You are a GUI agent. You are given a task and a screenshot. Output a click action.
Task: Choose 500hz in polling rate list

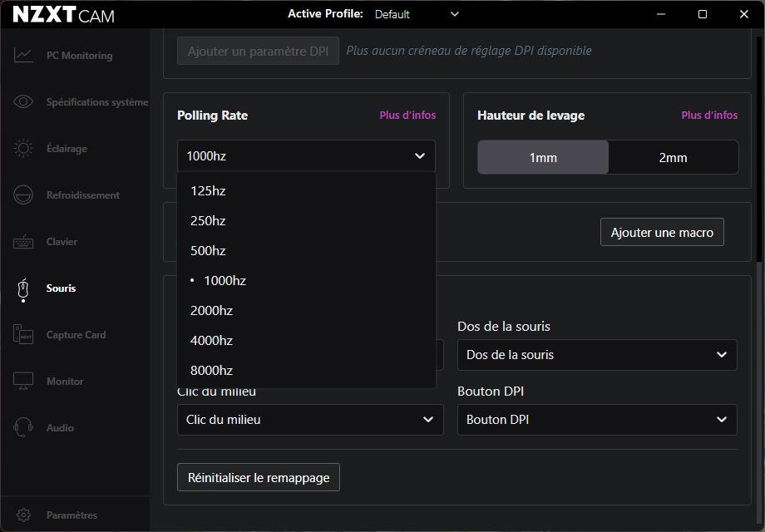[x=208, y=251]
